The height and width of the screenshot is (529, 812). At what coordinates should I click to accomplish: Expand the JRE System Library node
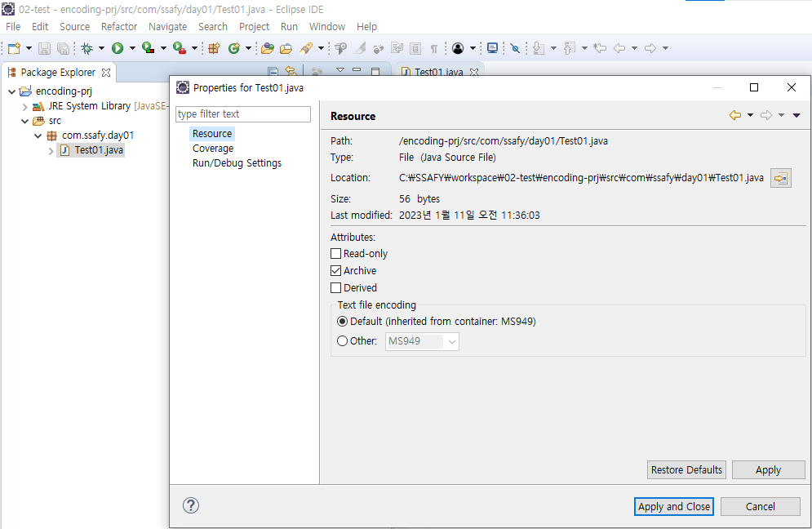(24, 107)
